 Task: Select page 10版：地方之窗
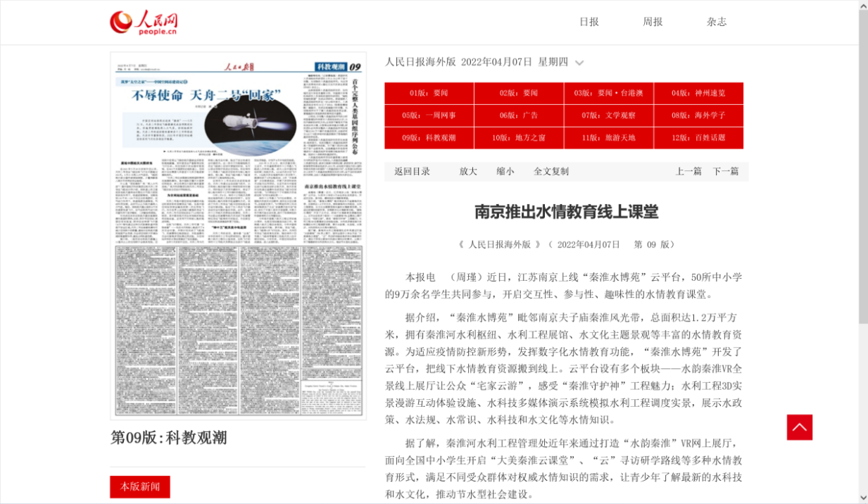(x=519, y=138)
